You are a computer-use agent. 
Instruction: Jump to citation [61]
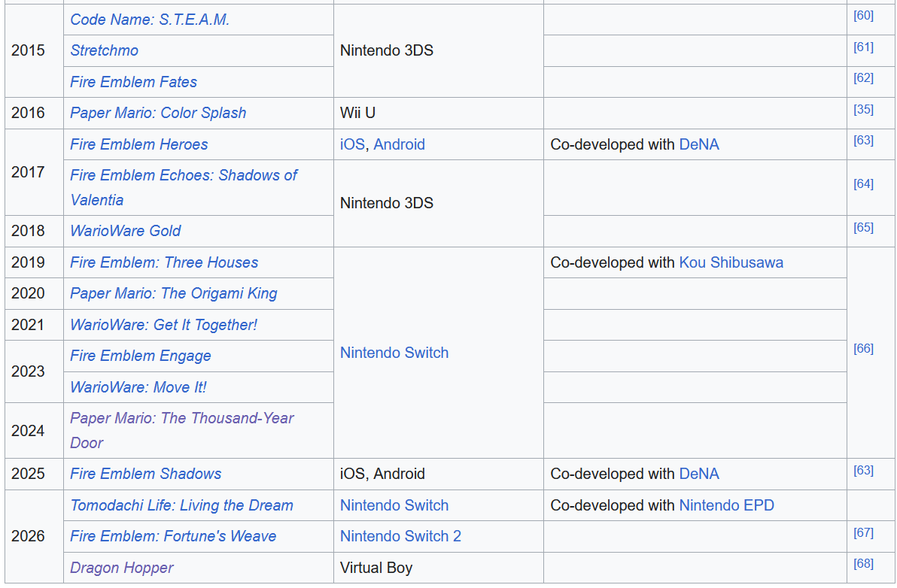coord(863,47)
